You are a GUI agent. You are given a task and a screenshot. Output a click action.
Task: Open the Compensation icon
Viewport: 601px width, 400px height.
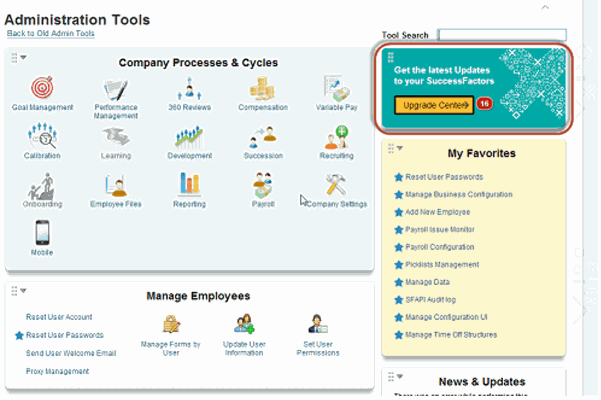point(262,89)
